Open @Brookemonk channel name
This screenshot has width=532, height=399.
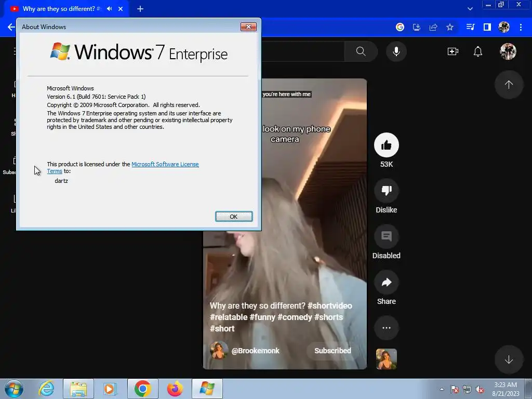[x=255, y=351]
